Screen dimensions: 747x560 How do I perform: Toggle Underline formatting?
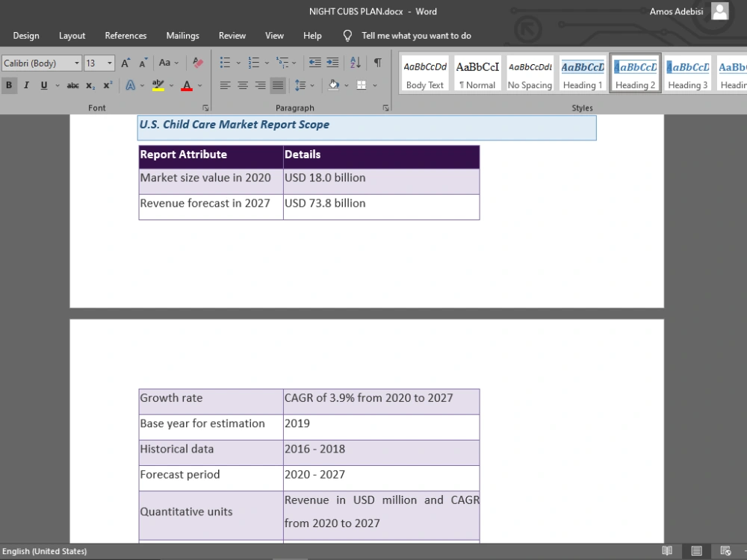point(44,86)
